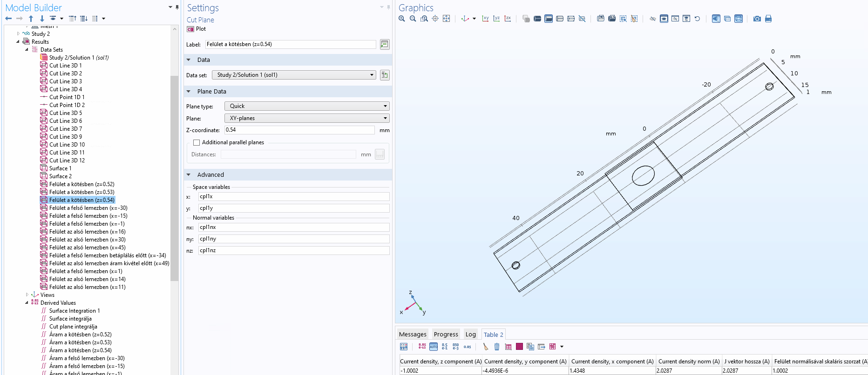Select the Table 2 tab
The image size is (868, 375).
[x=493, y=335]
